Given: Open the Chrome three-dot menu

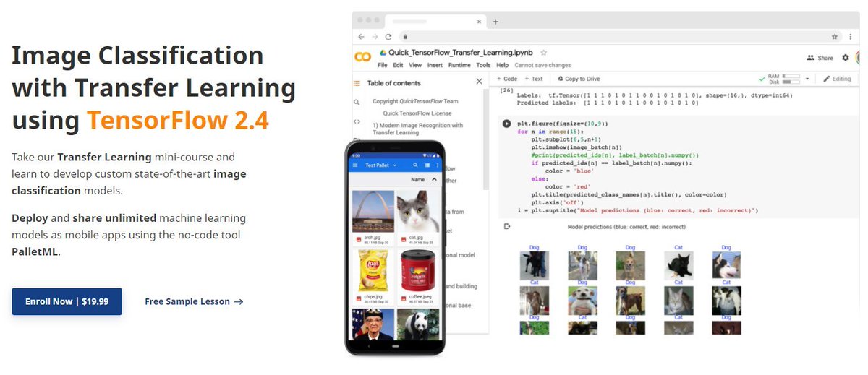Looking at the screenshot, I should click(851, 36).
